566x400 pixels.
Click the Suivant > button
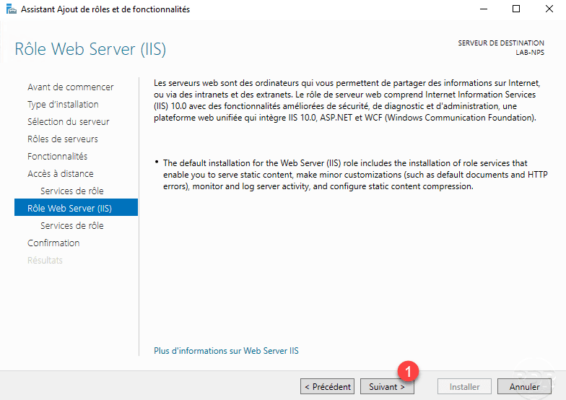(387, 387)
